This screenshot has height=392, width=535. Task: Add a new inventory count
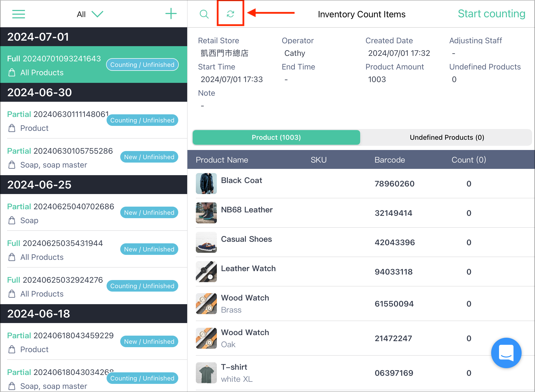(171, 14)
